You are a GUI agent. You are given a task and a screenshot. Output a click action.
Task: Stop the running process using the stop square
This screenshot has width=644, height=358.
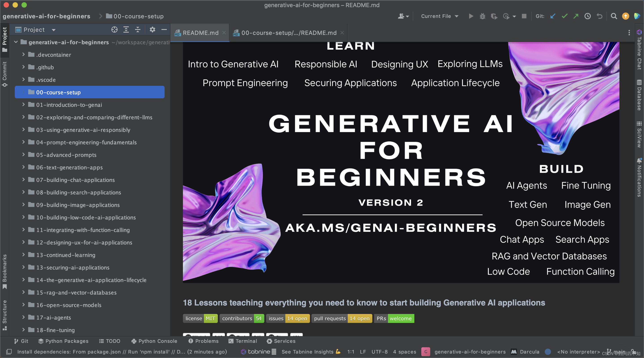[x=524, y=16]
